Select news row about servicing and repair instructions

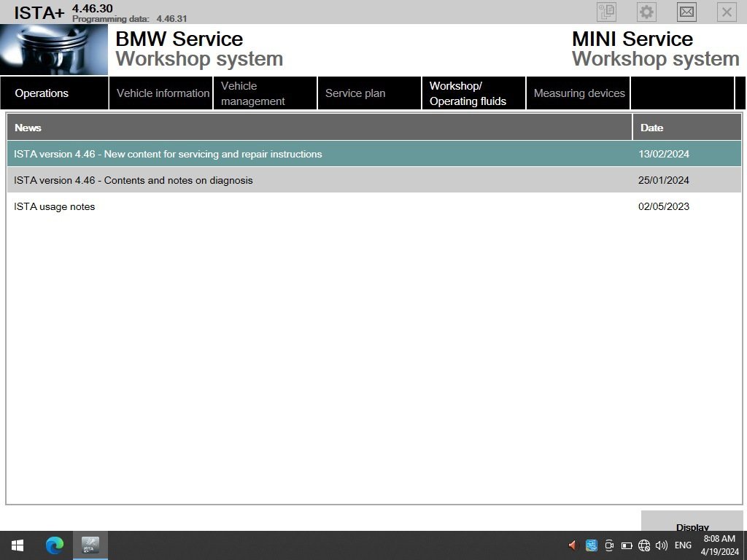coord(374,154)
